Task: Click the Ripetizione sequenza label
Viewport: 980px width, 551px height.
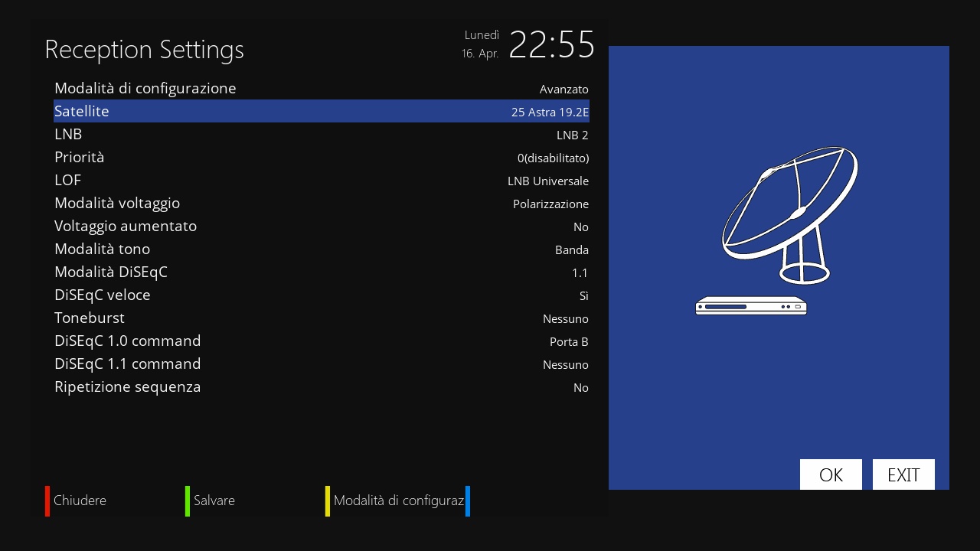Action: [x=128, y=387]
